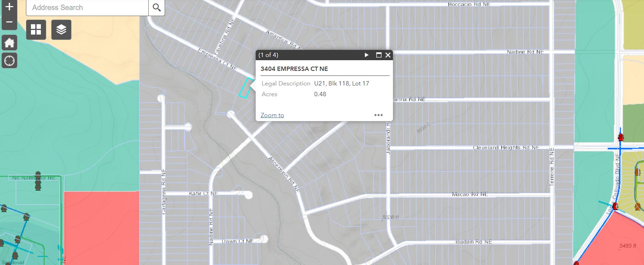Maximize the parcel info popup
Viewport: 644px width, 265px height.
pyautogui.click(x=379, y=55)
